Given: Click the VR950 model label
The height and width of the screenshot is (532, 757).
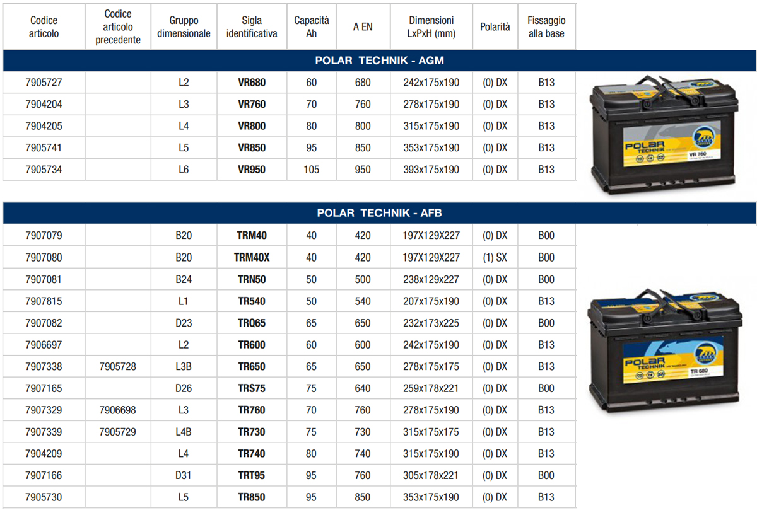Looking at the screenshot, I should coord(252,170).
